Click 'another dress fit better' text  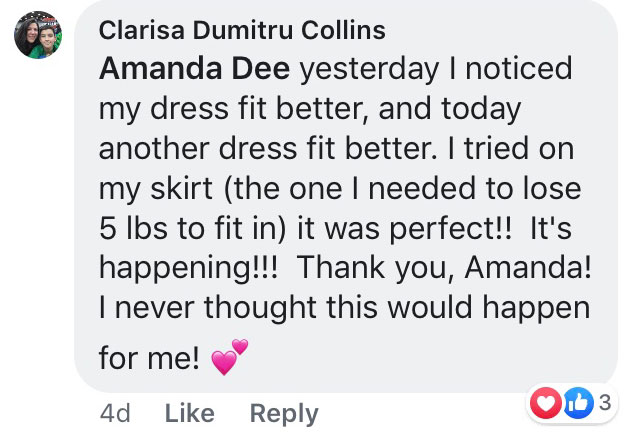(x=268, y=148)
